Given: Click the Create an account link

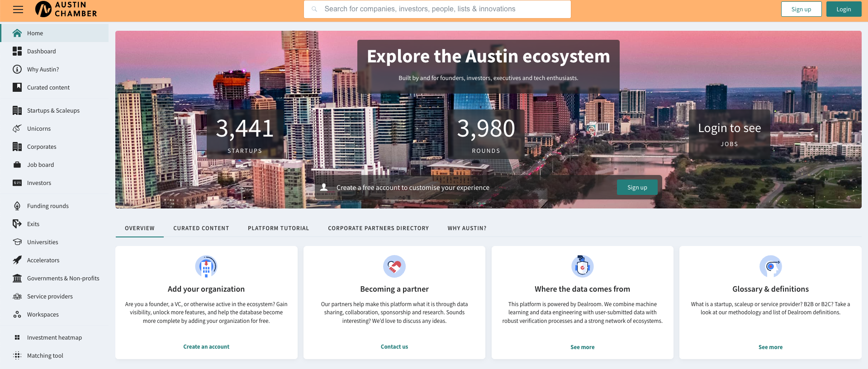Looking at the screenshot, I should click(206, 347).
